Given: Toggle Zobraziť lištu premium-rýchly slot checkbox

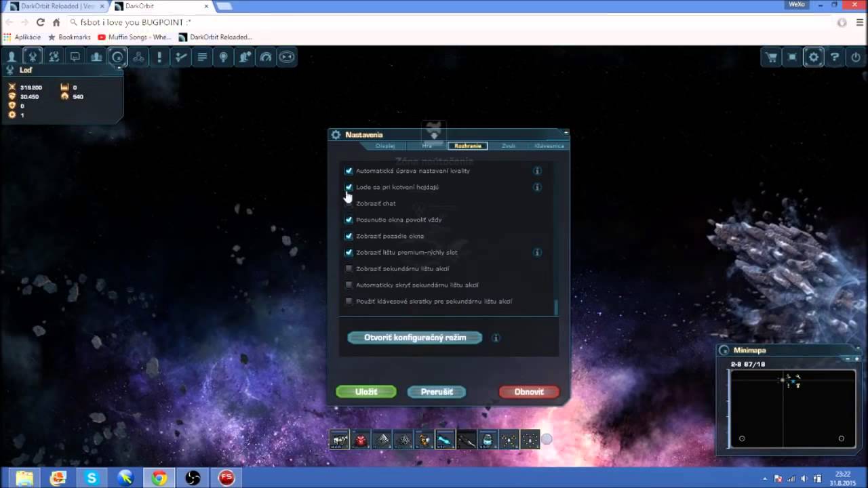Looking at the screenshot, I should point(349,252).
